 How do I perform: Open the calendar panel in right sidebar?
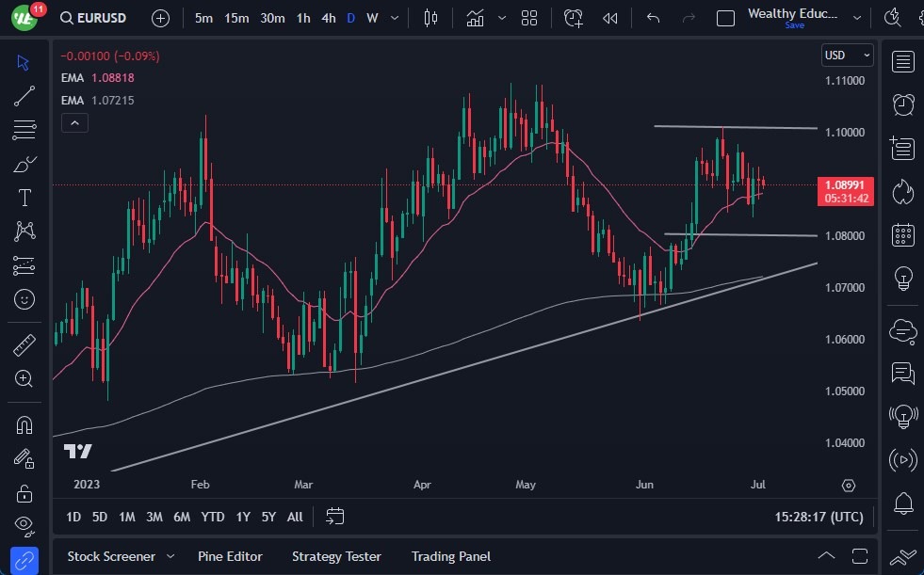click(902, 234)
